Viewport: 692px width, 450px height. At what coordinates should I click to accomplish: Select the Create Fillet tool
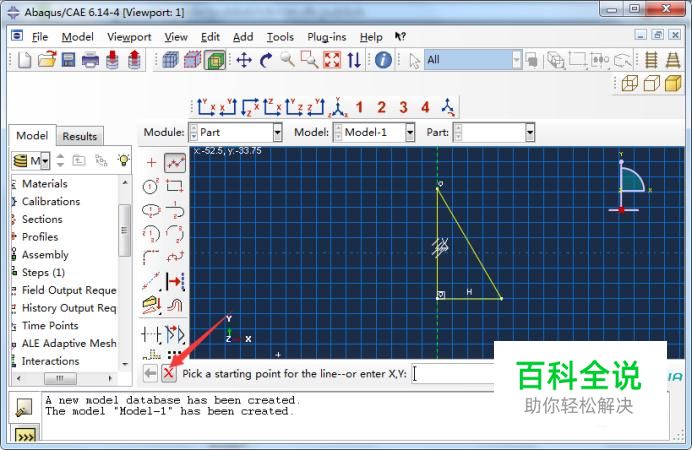[151, 258]
